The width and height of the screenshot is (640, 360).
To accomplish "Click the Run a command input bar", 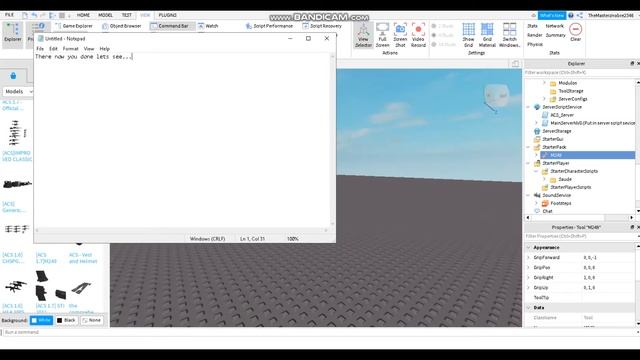I will [x=318, y=332].
